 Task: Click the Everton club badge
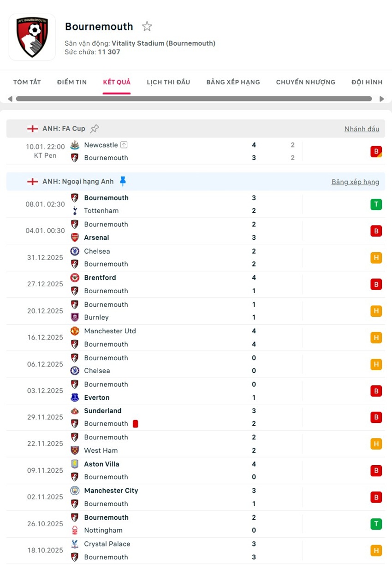(x=75, y=397)
